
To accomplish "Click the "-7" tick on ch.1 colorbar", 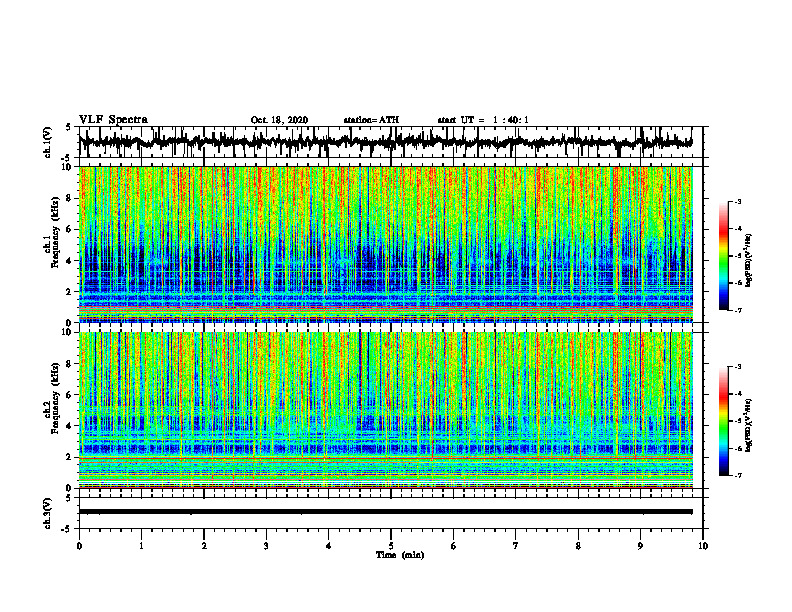I will coord(737,310).
